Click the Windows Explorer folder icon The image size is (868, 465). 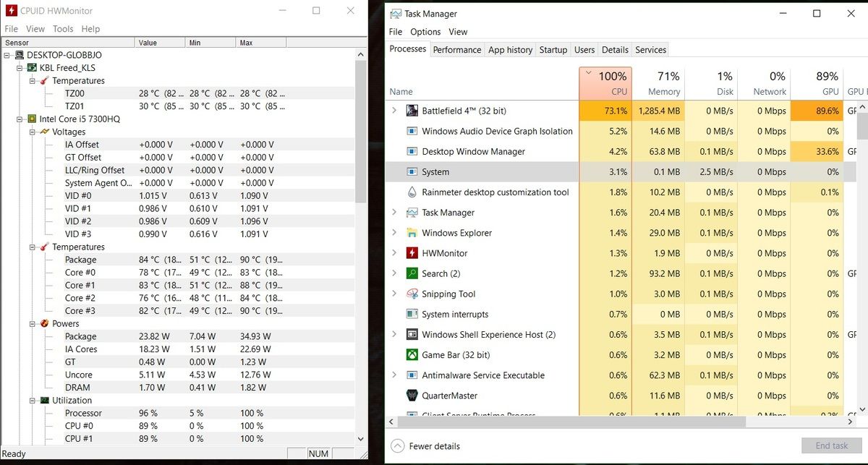pos(412,233)
